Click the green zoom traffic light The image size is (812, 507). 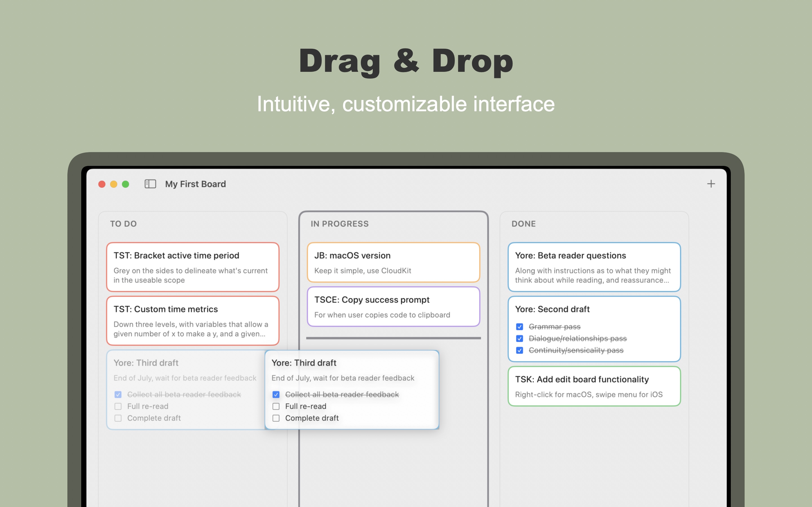coord(125,184)
